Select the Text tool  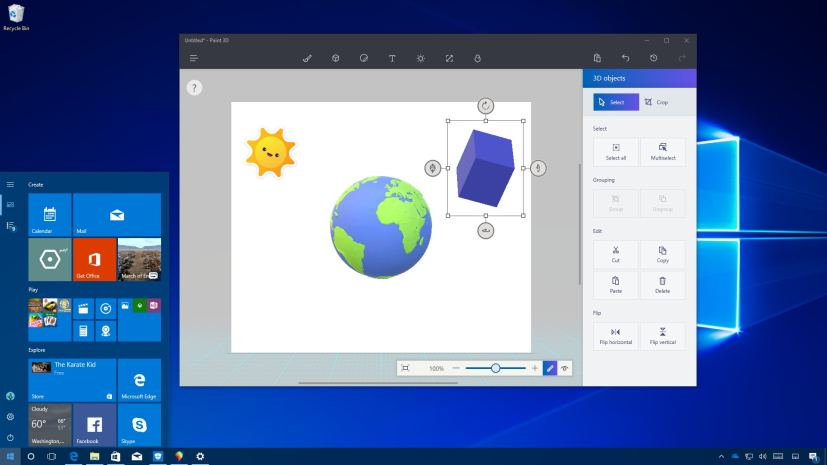pyautogui.click(x=392, y=58)
